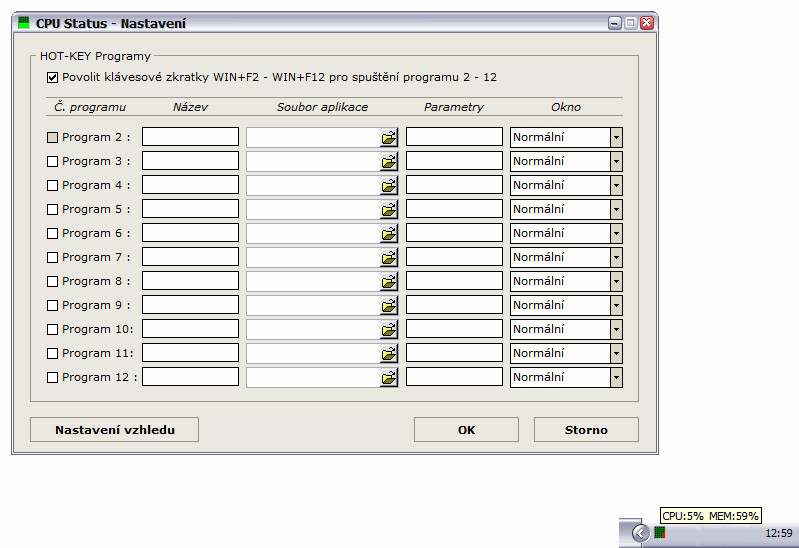This screenshot has height=548, width=799.
Task: Click the CPU:5% MEM:59% tooltip
Action: 710,516
